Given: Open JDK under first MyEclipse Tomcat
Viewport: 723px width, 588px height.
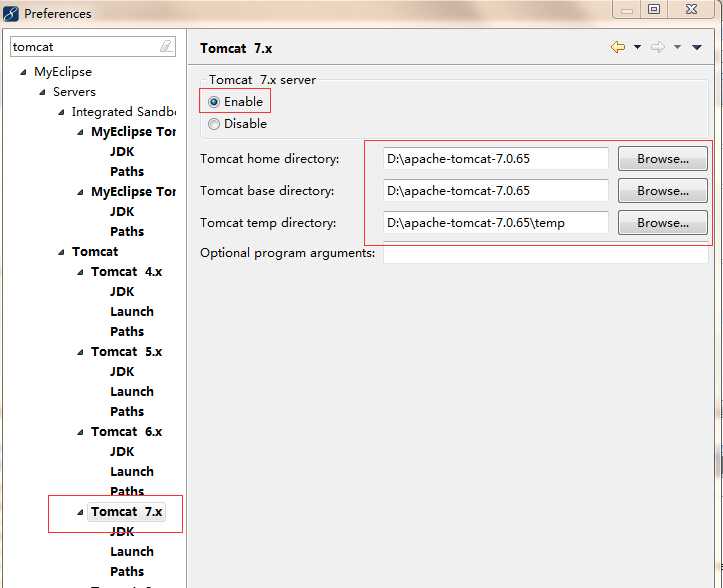Looking at the screenshot, I should coord(122,152).
